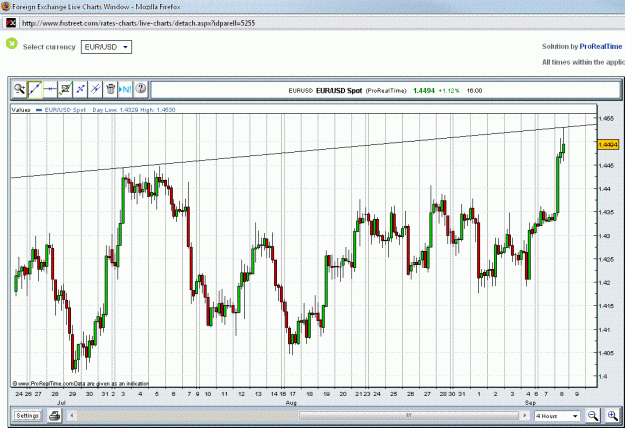Click the scrollbar right arrow

[x=525, y=416]
